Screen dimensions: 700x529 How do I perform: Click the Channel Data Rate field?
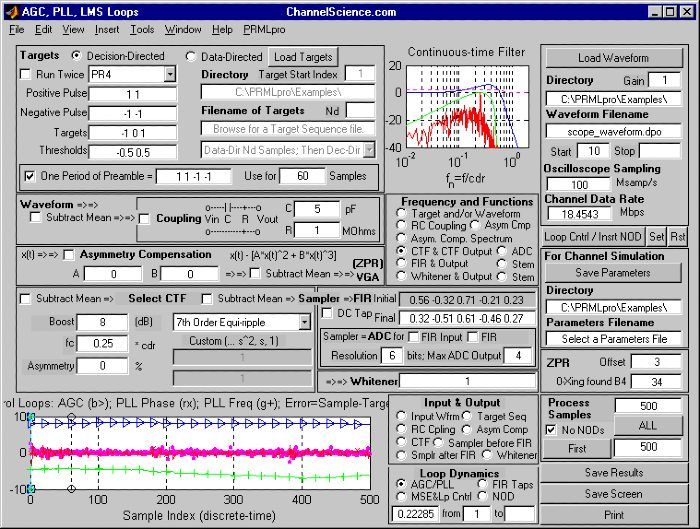click(579, 214)
